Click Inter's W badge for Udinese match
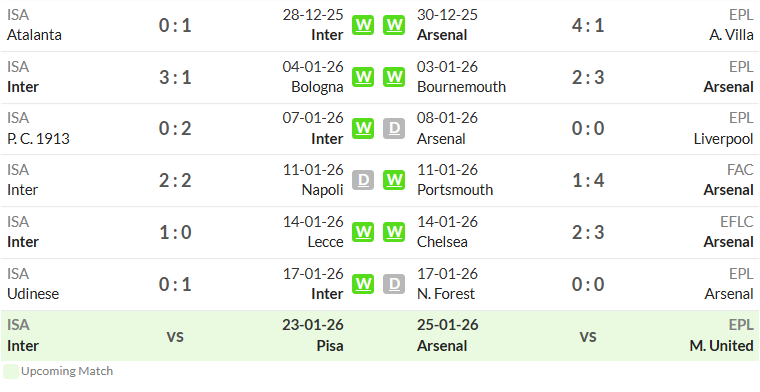Image resolution: width=760 pixels, height=392 pixels. pyautogui.click(x=363, y=284)
